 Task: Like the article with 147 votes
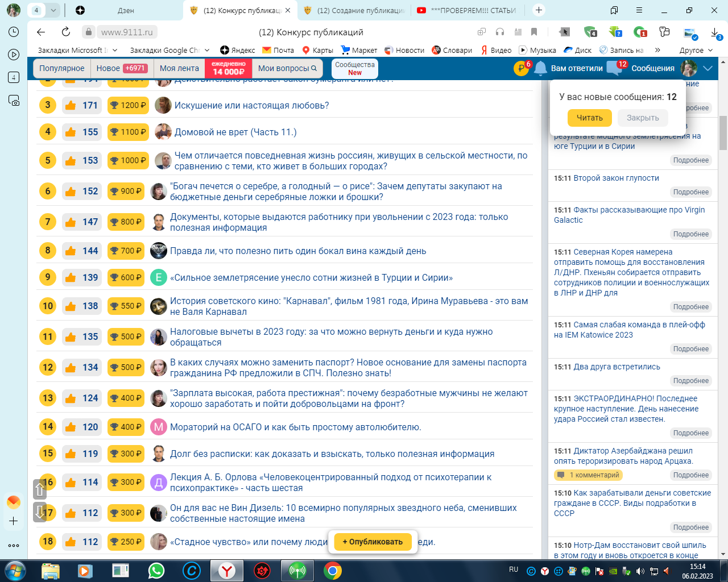(x=71, y=222)
